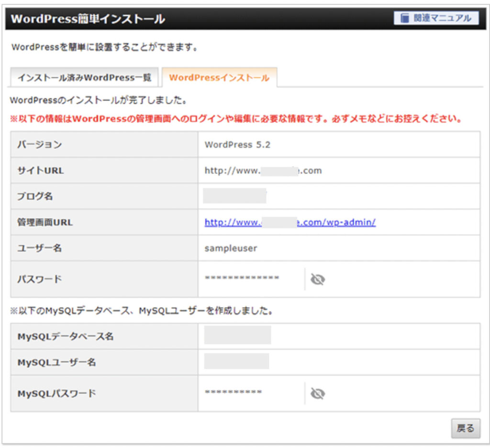Click the パスワード row label
The image size is (490, 448).
click(x=39, y=279)
